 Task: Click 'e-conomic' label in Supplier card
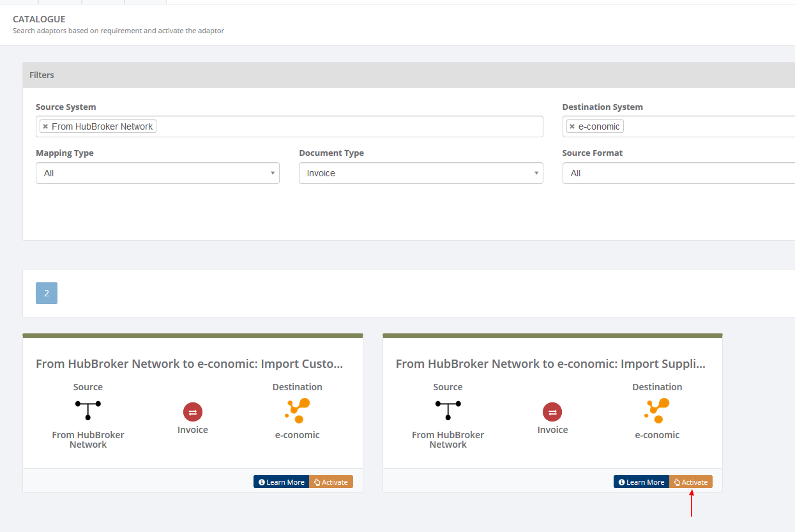[x=657, y=435]
